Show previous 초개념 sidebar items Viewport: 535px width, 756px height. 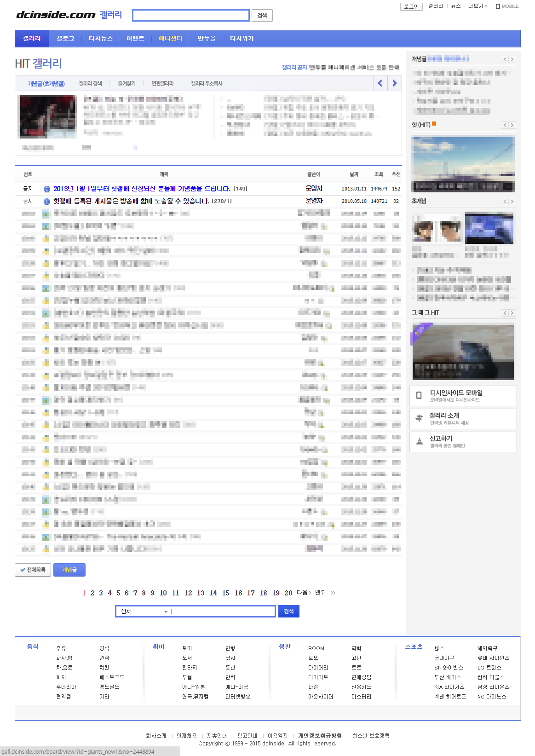coord(505,202)
